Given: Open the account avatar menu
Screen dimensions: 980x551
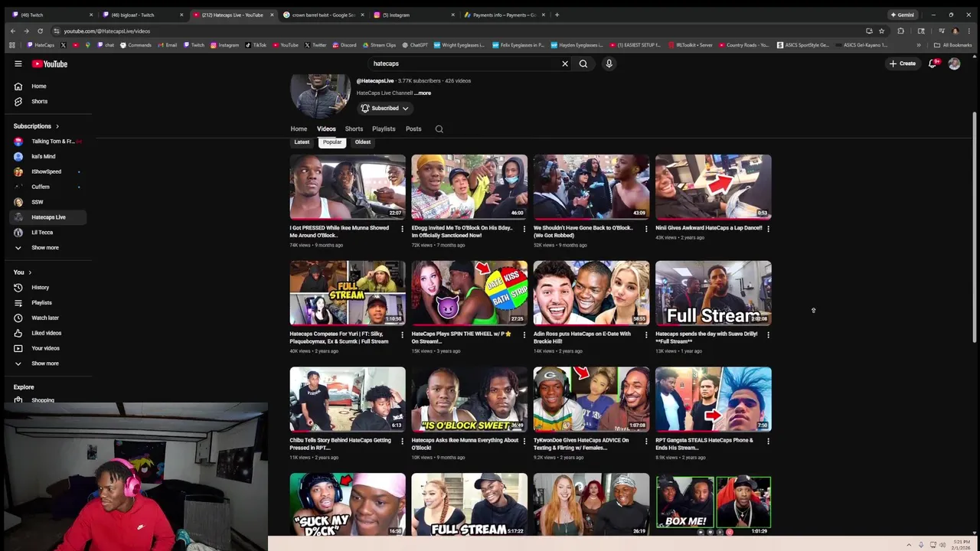Looking at the screenshot, I should pyautogui.click(x=954, y=64).
